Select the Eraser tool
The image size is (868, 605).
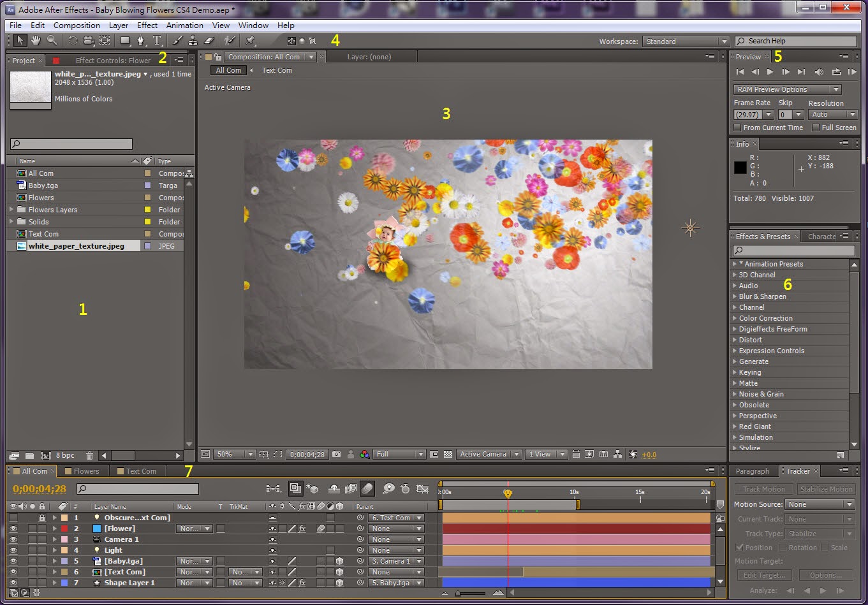point(208,40)
